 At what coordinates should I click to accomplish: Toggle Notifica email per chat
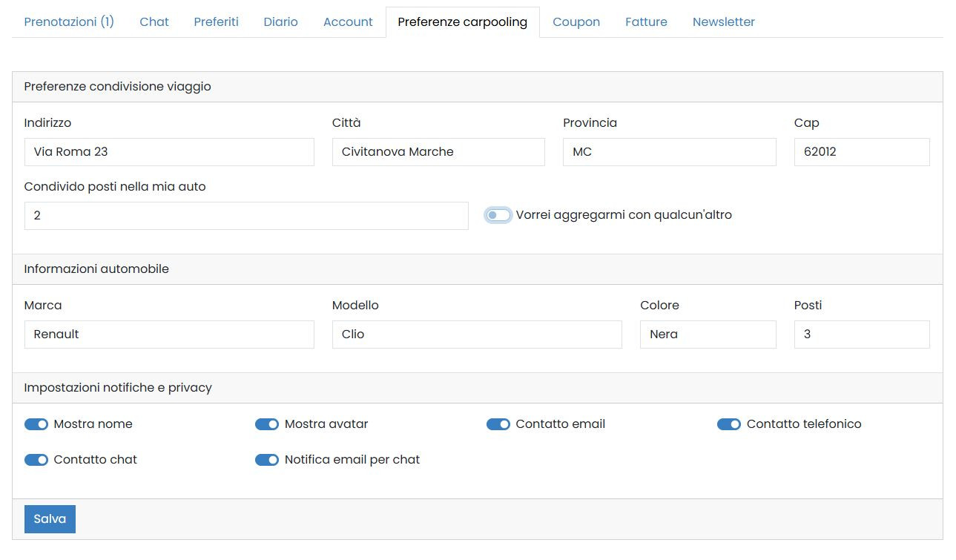[267, 460]
